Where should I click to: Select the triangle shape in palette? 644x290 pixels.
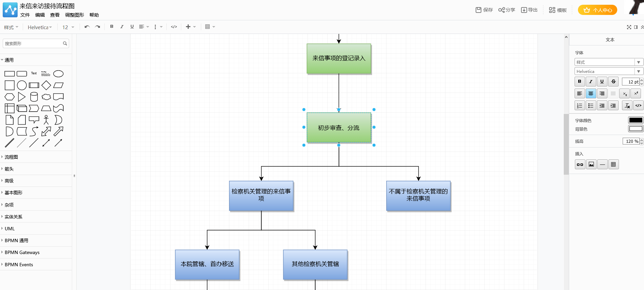tap(22, 97)
